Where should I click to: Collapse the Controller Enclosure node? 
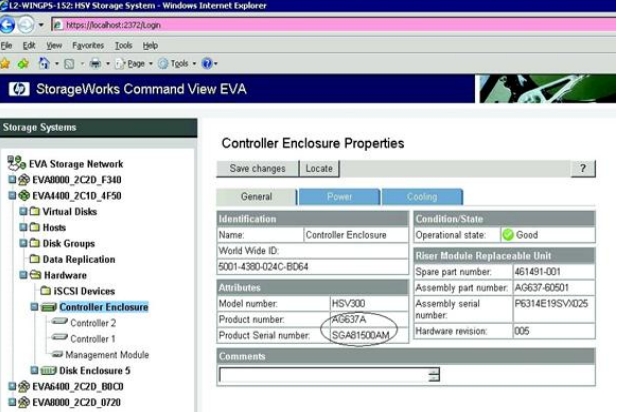click(34, 307)
